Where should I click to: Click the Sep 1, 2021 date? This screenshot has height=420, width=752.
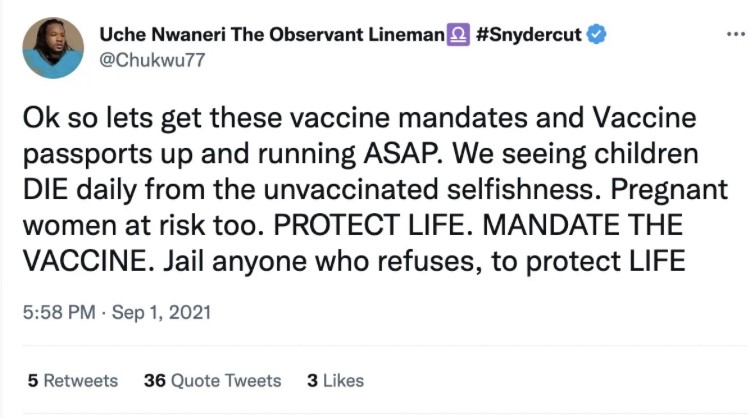click(161, 313)
